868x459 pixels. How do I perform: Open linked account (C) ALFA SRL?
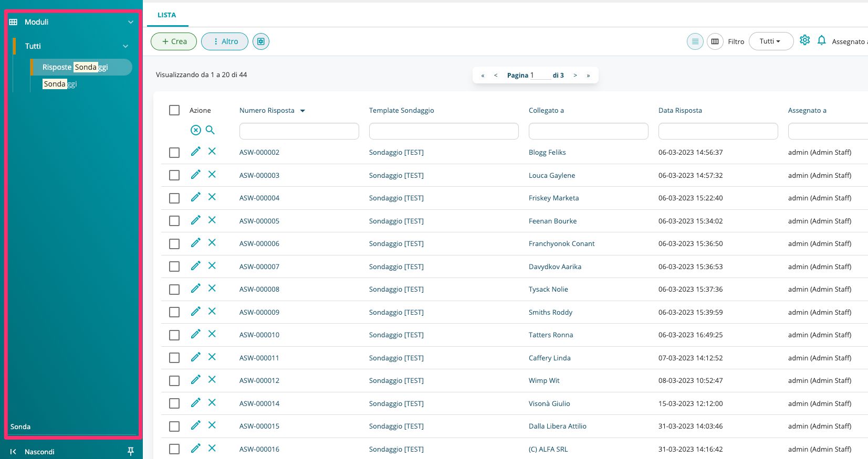(x=548, y=450)
